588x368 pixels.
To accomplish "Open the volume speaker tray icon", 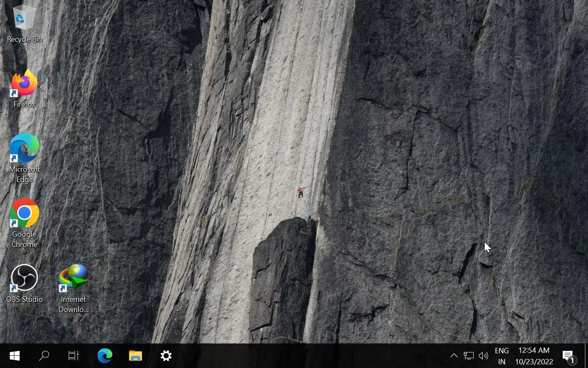I will [483, 356].
